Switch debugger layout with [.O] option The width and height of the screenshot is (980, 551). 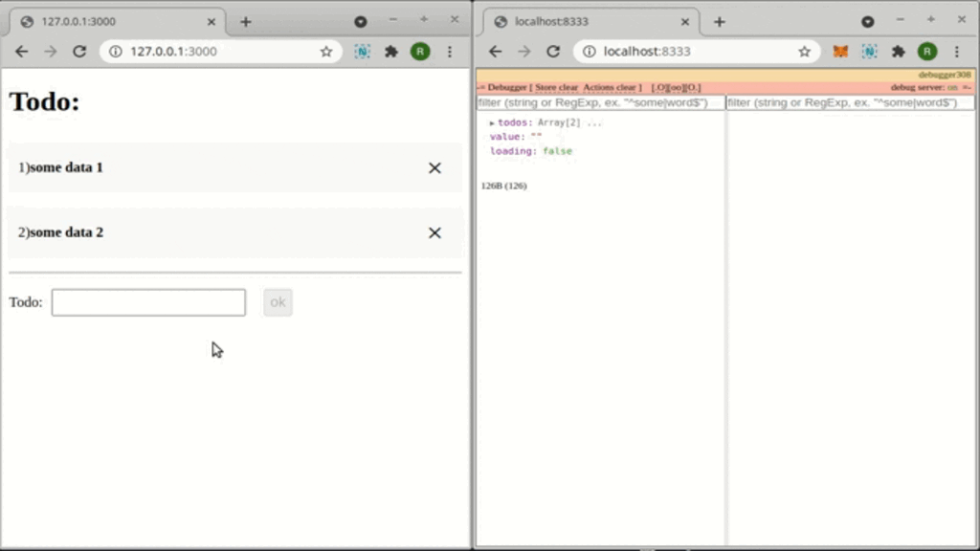pos(658,87)
